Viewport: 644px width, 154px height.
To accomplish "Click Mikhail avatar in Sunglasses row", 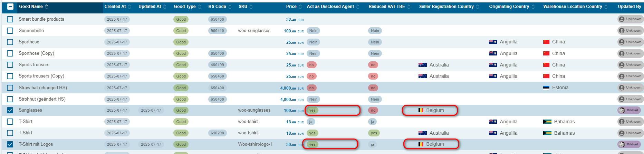I will click(x=622, y=110).
